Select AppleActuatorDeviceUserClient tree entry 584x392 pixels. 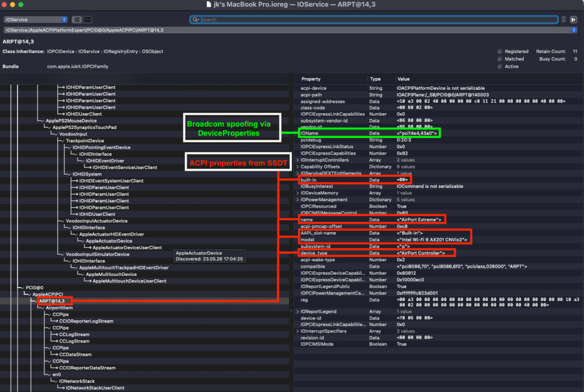coord(127,248)
